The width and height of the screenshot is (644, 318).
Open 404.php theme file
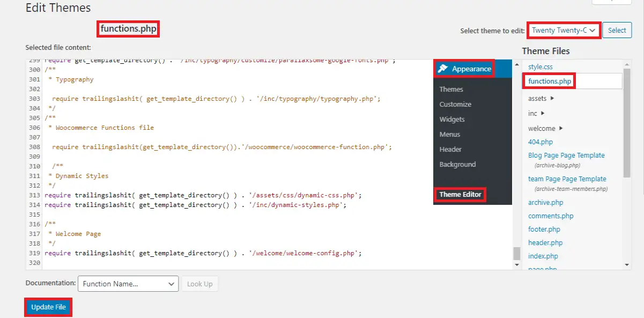541,142
